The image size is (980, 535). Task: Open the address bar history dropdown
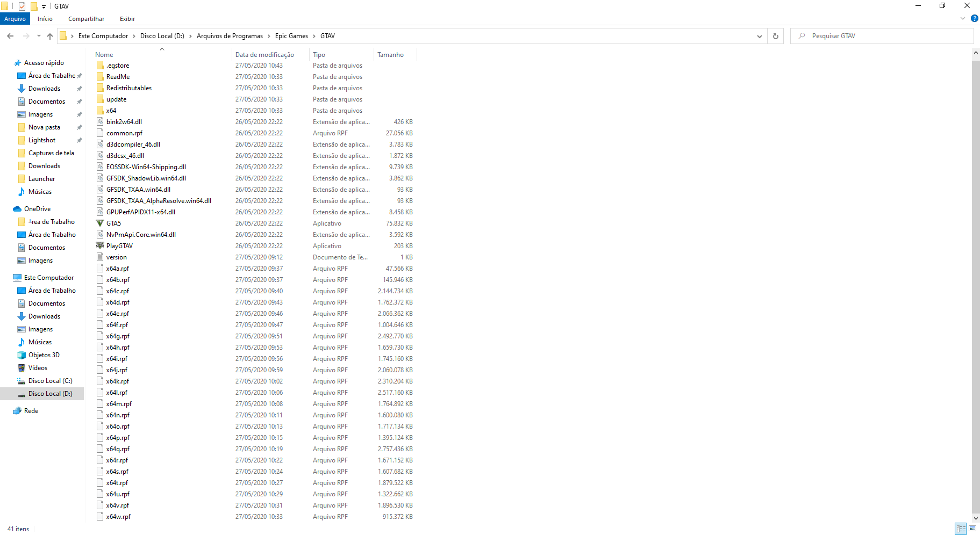760,35
